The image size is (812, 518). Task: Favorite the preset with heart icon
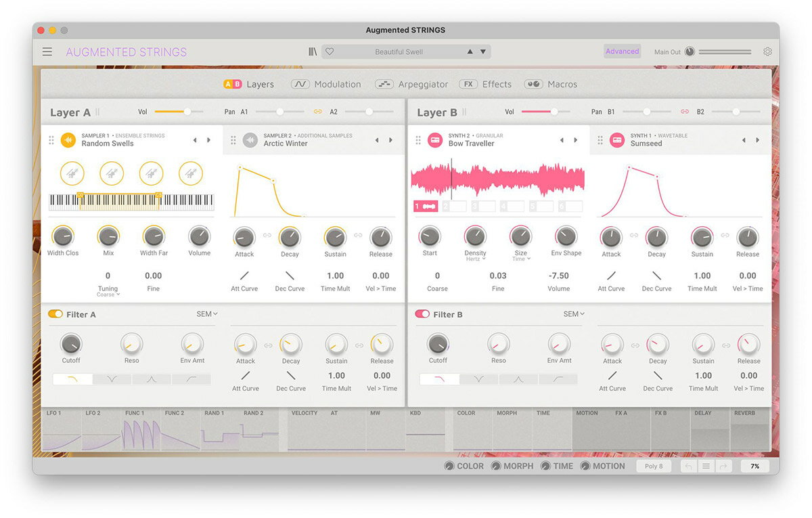pyautogui.click(x=330, y=51)
